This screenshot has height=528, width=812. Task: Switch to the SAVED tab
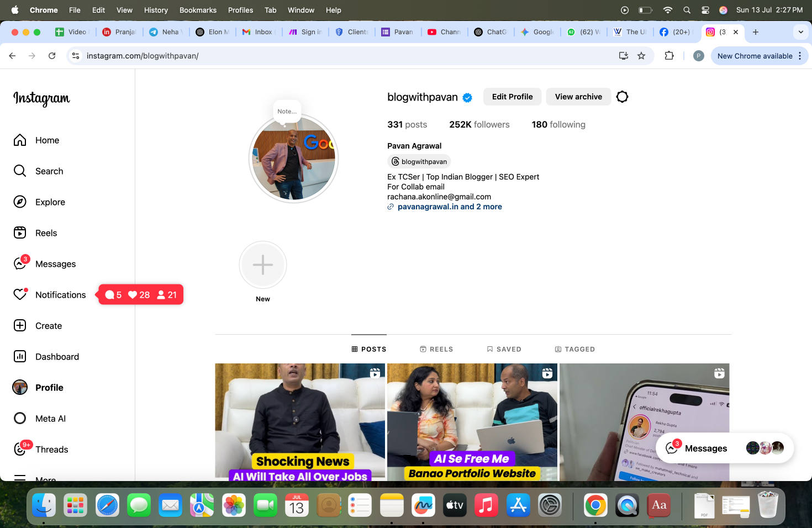(504, 349)
